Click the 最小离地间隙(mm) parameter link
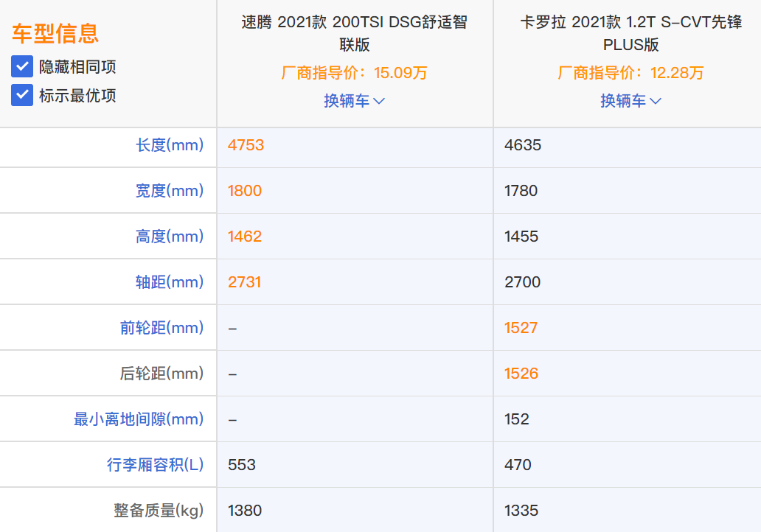The image size is (761, 532). pos(139,419)
